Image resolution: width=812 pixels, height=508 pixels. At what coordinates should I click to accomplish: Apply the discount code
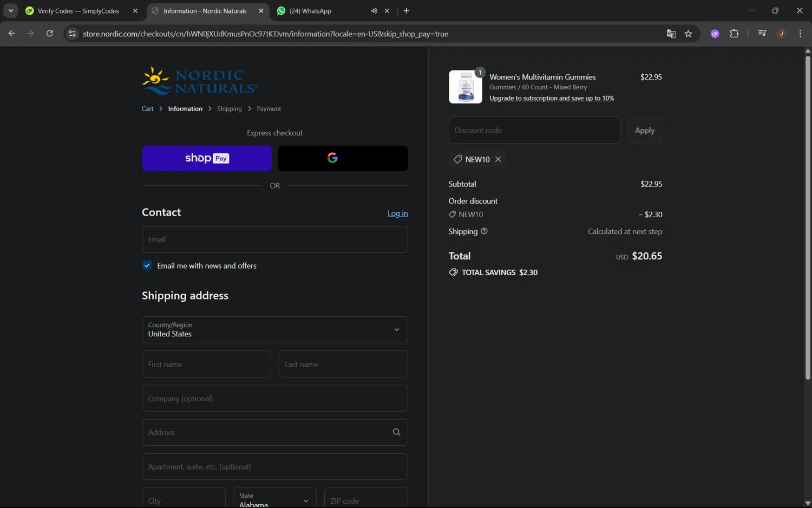pos(645,130)
